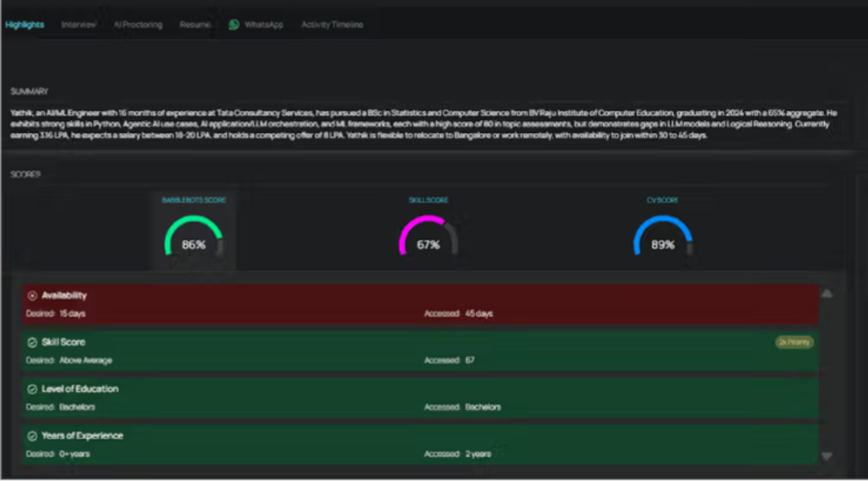Click the magenta 67% skill gauge
This screenshot has height=482, width=868.
[x=428, y=236]
